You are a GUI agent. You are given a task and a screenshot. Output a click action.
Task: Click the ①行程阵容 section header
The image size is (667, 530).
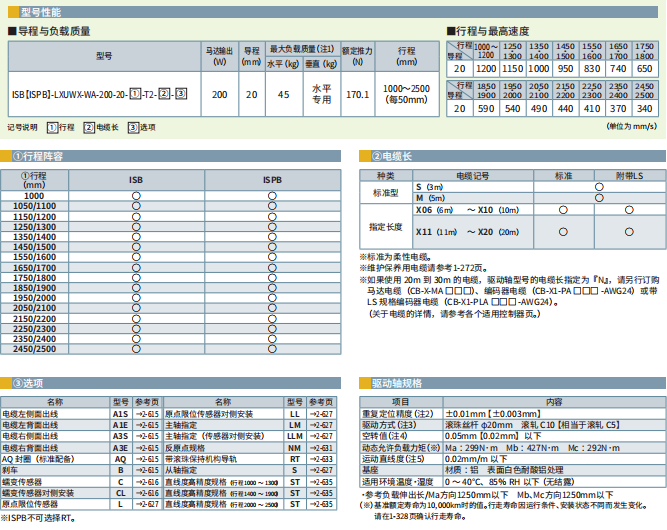pos(170,156)
